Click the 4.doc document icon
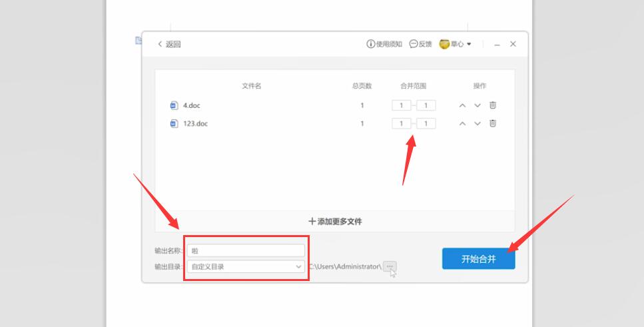Image resolution: width=644 pixels, height=327 pixels. (x=174, y=106)
